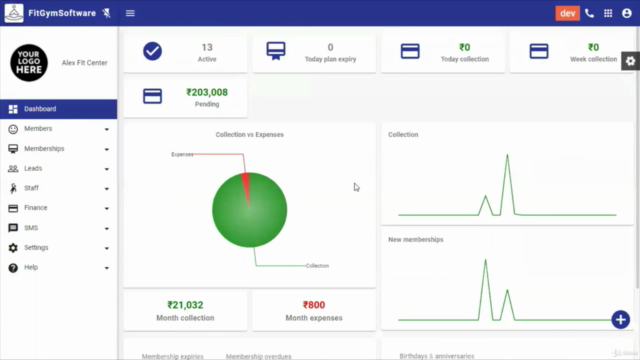Image resolution: width=640 pixels, height=360 pixels.
Task: Click the Leads people icon
Action: (x=13, y=169)
